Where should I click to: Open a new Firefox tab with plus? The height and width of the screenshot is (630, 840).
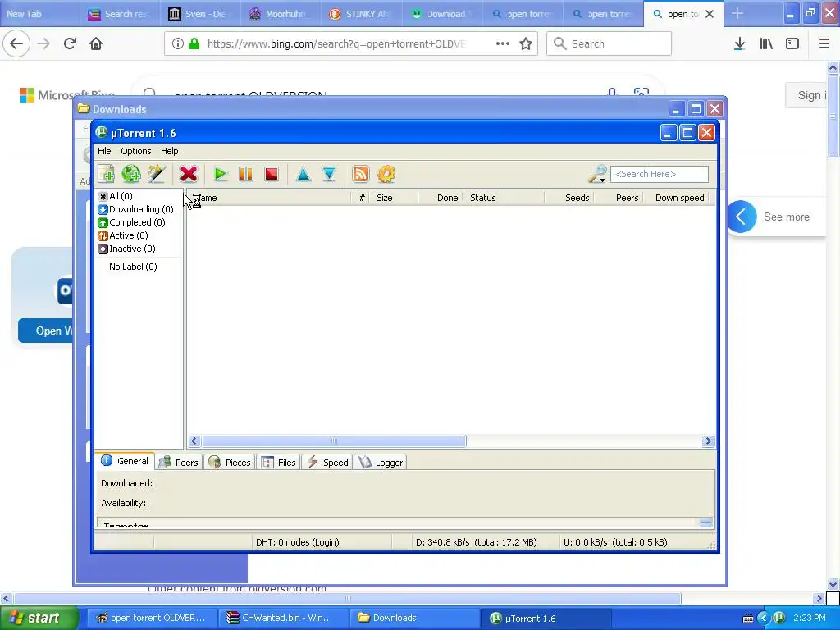[x=737, y=13]
